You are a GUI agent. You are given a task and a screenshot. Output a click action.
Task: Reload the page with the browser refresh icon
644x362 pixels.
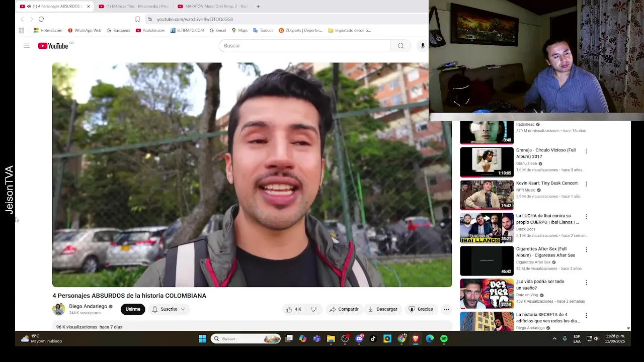[x=41, y=19]
